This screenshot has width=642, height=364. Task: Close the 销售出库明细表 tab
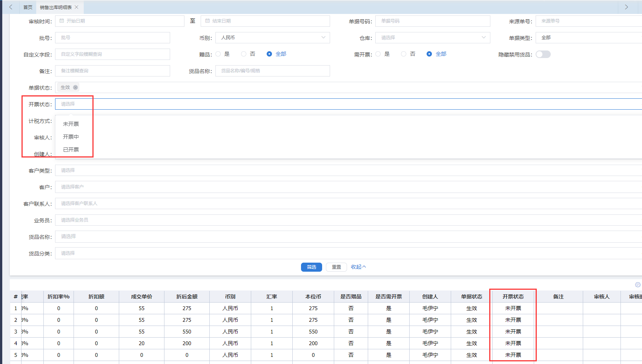coord(77,7)
